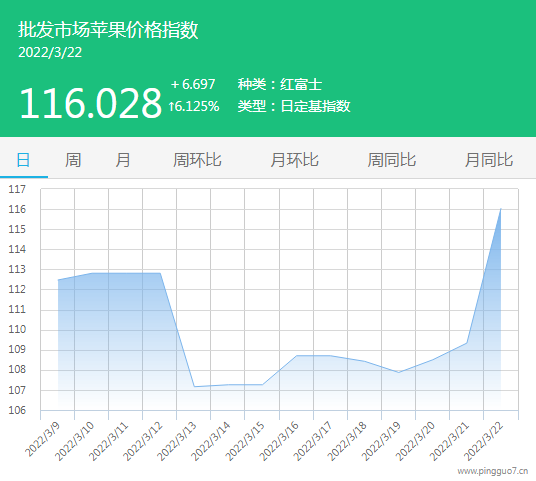Open the 月同比 tab
The width and height of the screenshot is (536, 481).
[489, 160]
